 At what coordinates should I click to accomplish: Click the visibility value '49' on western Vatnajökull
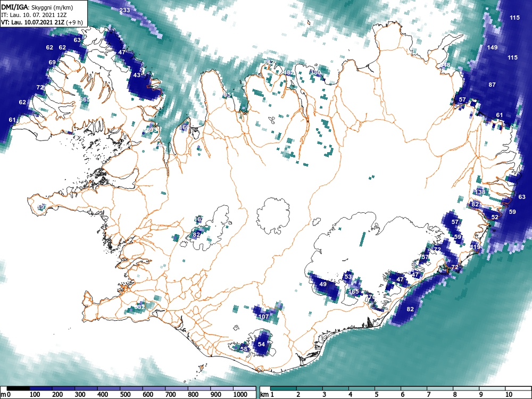point(323,284)
